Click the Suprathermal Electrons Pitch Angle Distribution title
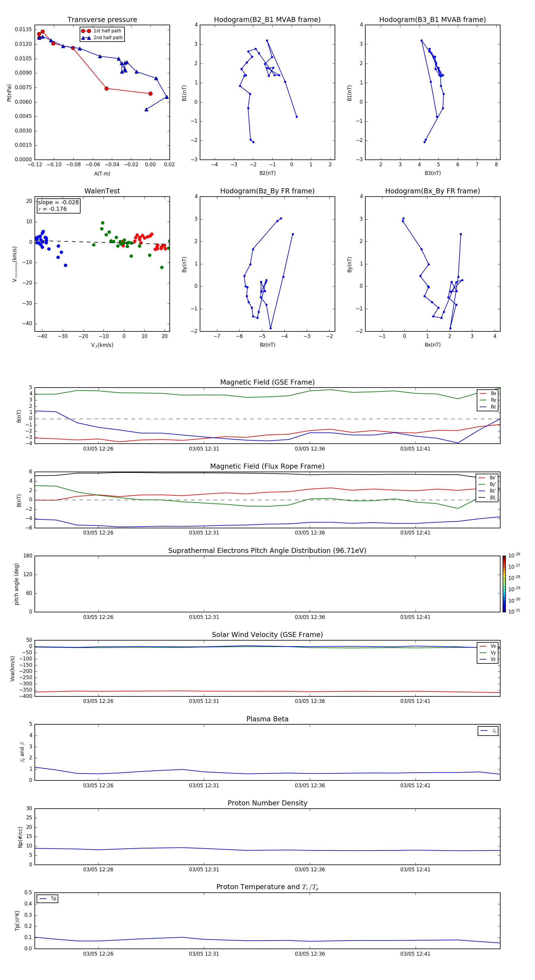The width and height of the screenshot is (535, 980). (267, 551)
